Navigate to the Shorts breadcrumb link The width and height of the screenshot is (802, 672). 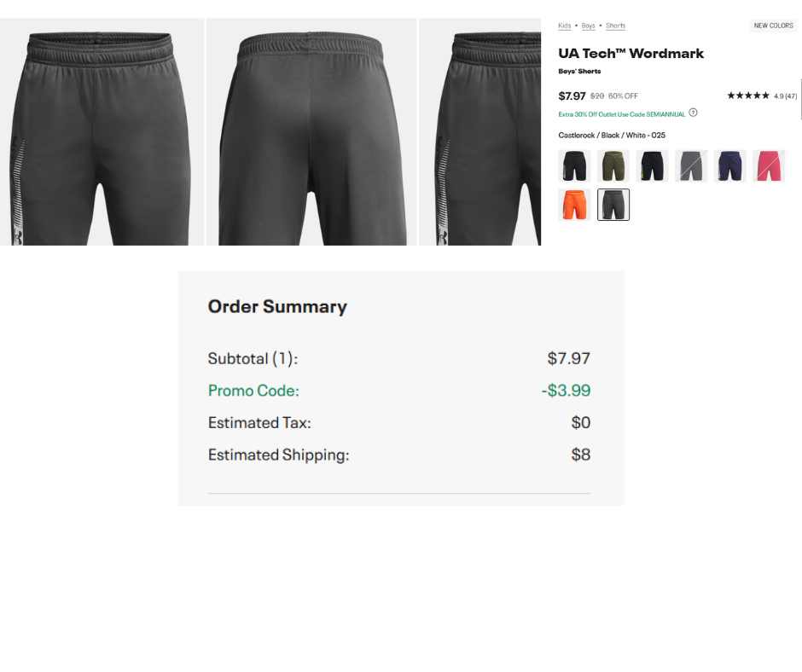pyautogui.click(x=615, y=26)
